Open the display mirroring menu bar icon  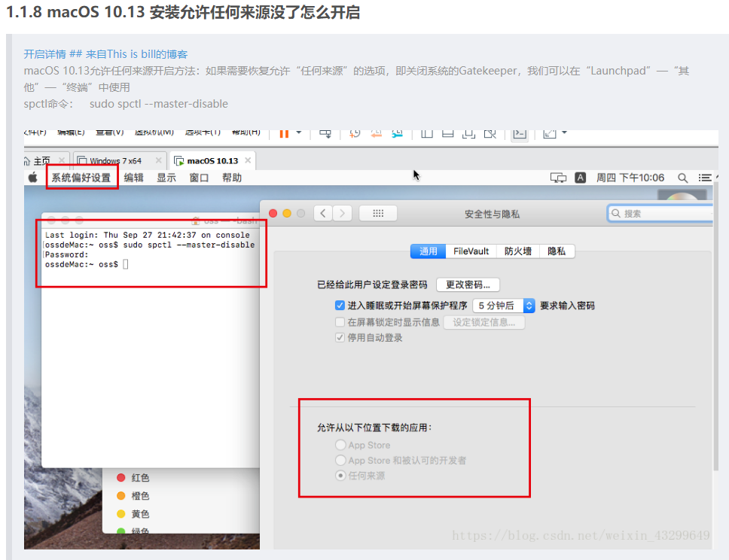click(x=558, y=178)
